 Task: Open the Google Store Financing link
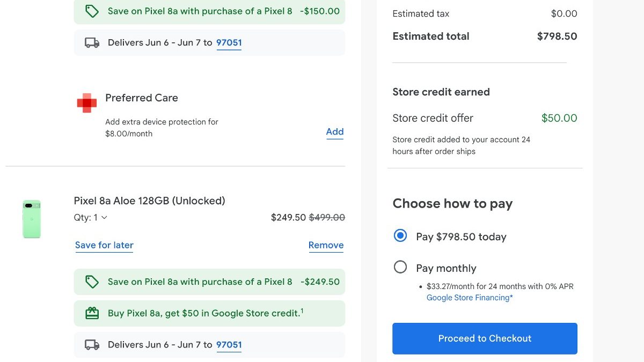[x=469, y=298]
